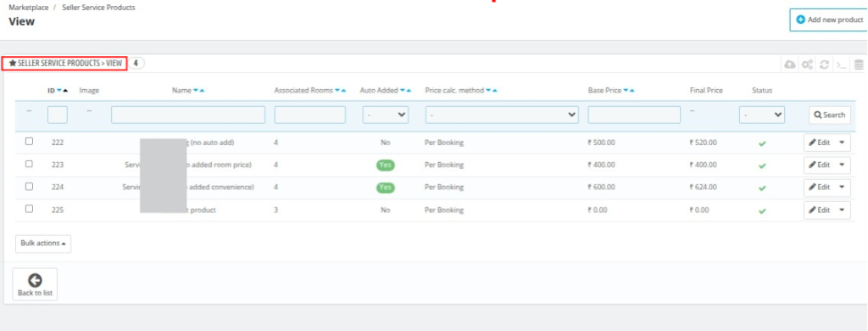
Task: Refresh the list with the circular arrows icon
Action: [824, 65]
